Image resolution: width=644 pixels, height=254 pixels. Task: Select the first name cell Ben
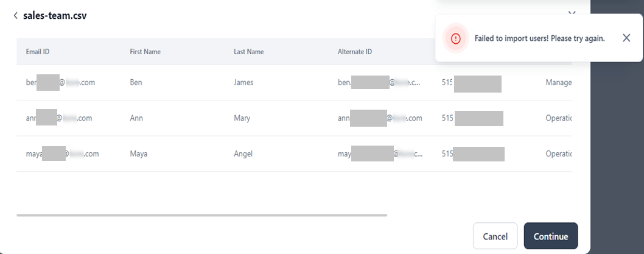pyautogui.click(x=136, y=82)
